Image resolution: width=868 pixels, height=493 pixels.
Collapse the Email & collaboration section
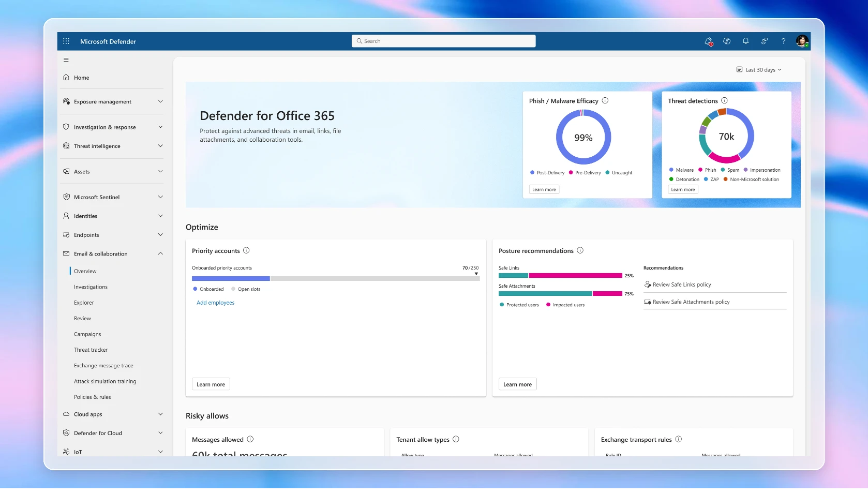(160, 253)
